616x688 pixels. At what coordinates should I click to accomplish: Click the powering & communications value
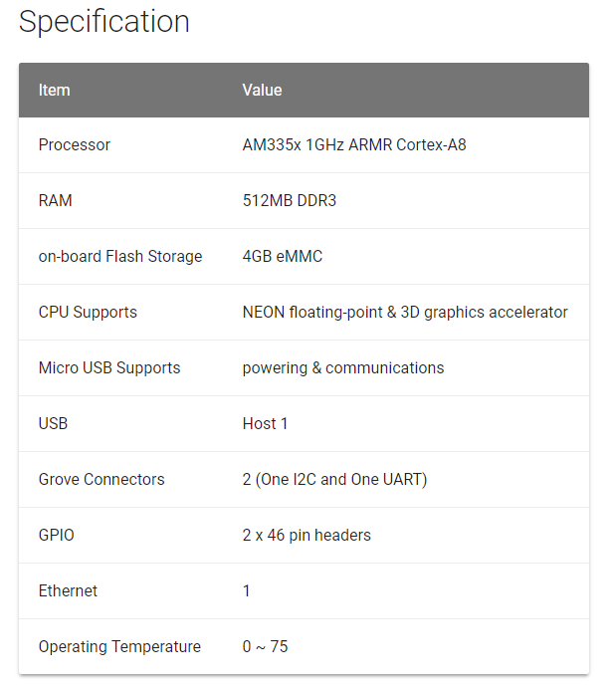tap(343, 367)
